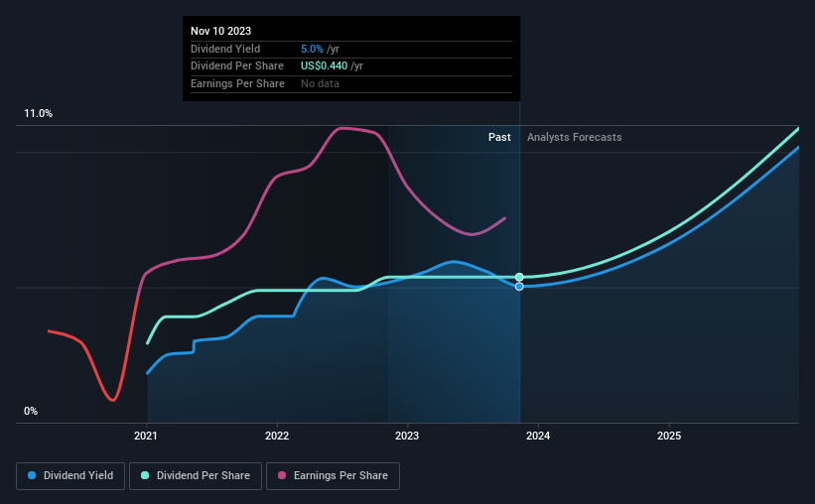Click the pink Earnings Per Share legend dot

click(282, 475)
